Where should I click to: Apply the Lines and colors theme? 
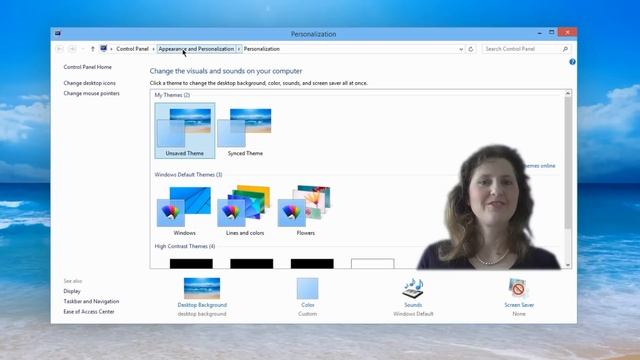tap(245, 210)
